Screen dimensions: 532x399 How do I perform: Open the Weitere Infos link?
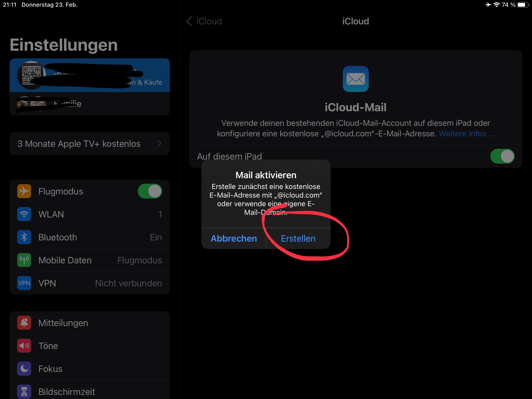click(467, 133)
